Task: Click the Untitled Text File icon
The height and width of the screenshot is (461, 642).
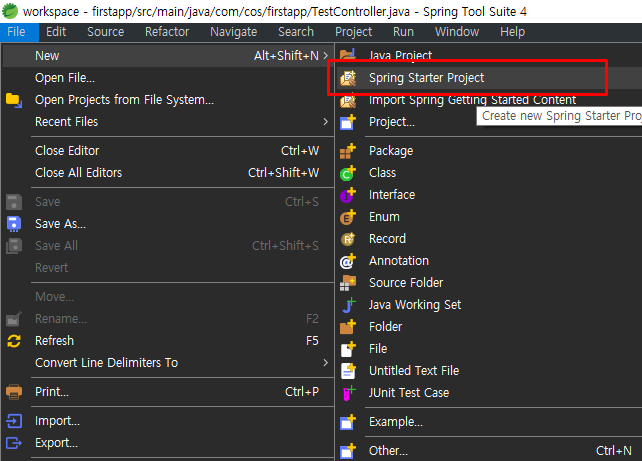Action: [348, 371]
